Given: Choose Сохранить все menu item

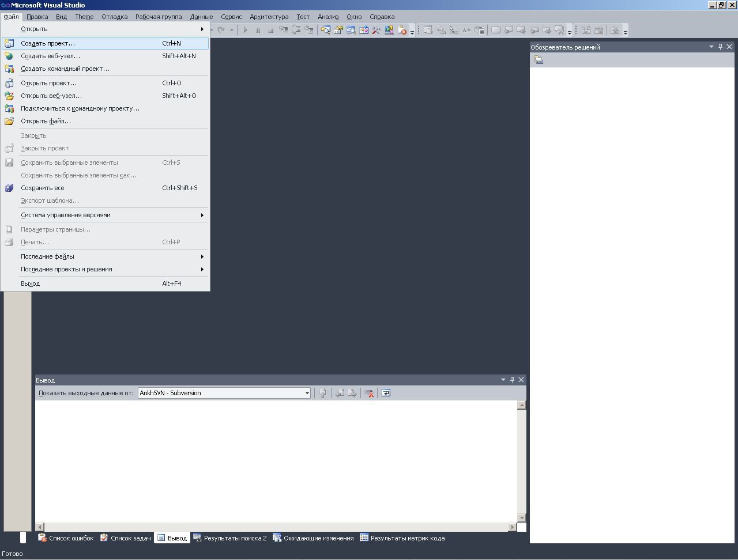Looking at the screenshot, I should (106, 188).
